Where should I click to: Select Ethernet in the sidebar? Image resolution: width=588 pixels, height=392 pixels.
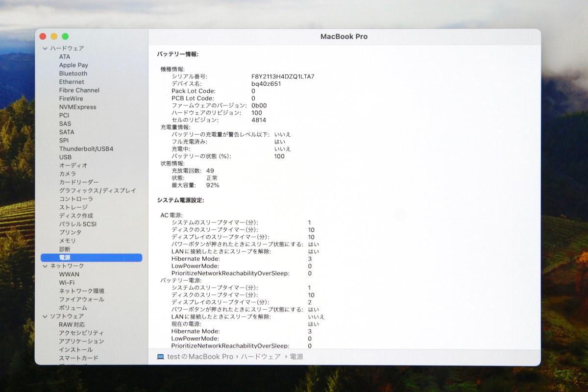72,82
